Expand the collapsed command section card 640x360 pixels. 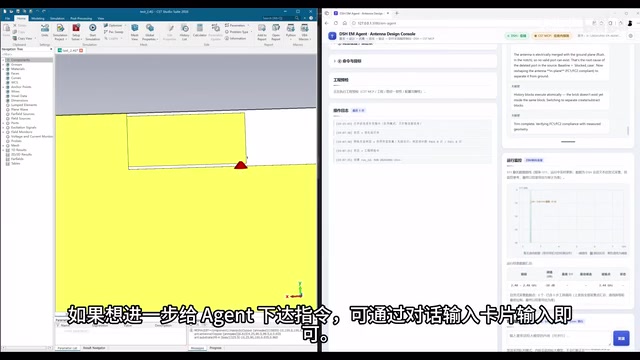coord(413,61)
